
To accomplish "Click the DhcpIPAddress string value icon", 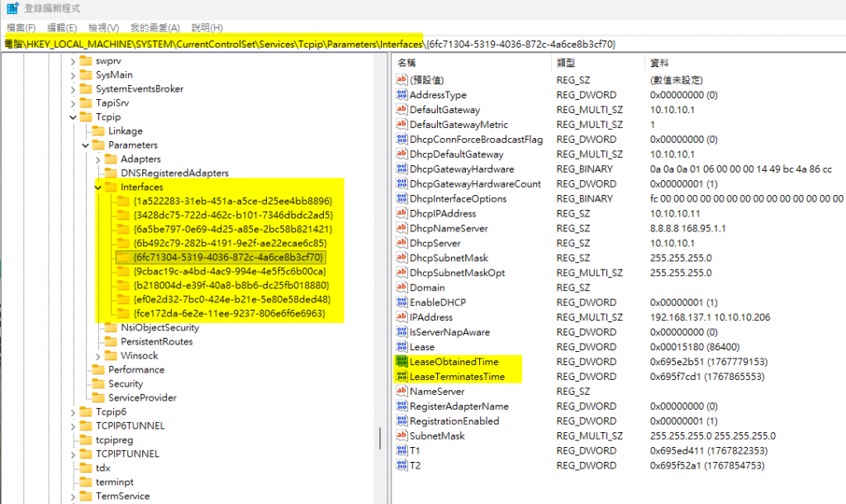I will [x=402, y=214].
